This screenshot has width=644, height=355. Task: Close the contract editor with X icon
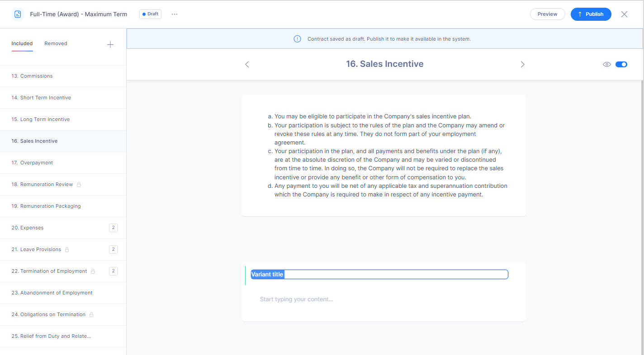(x=624, y=14)
